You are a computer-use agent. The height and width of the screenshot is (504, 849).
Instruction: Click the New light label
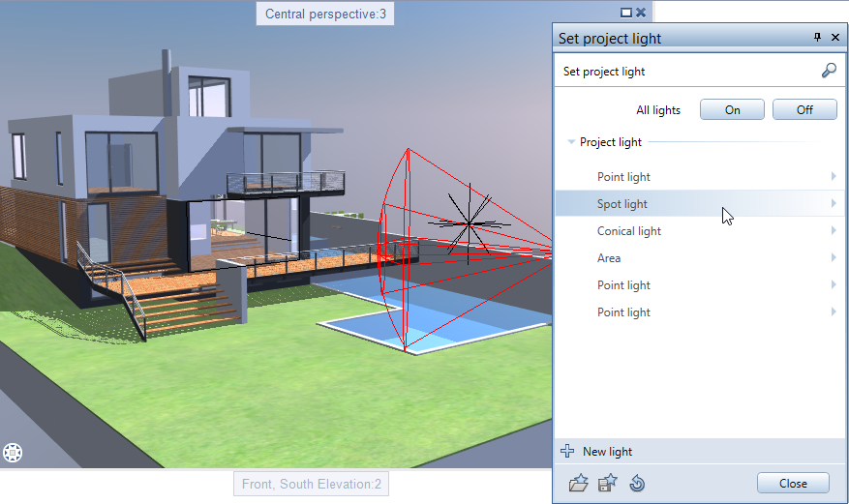pos(608,452)
